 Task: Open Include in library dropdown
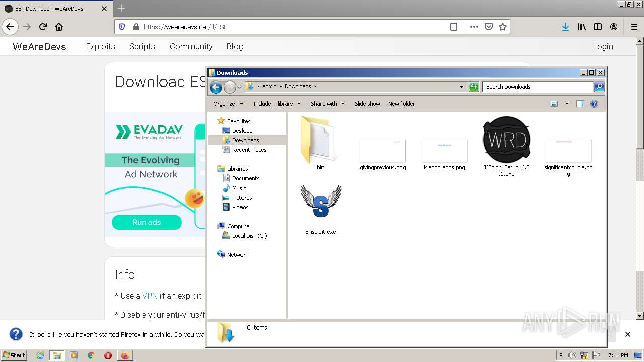tap(277, 104)
